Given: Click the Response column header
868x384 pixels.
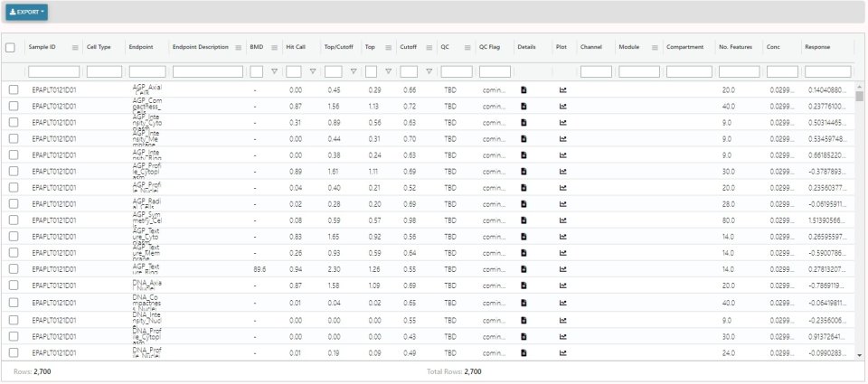Looking at the screenshot, I should (817, 47).
